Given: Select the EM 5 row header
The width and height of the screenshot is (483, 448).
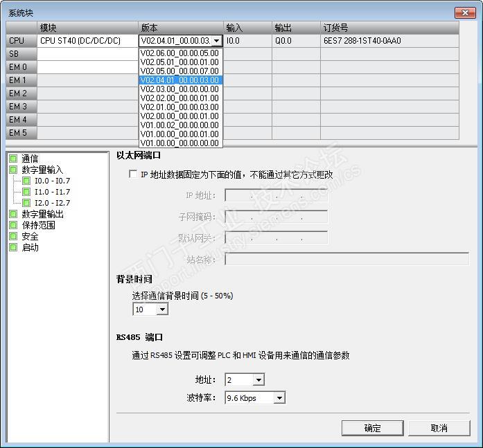Looking at the screenshot, I should click(x=21, y=133).
